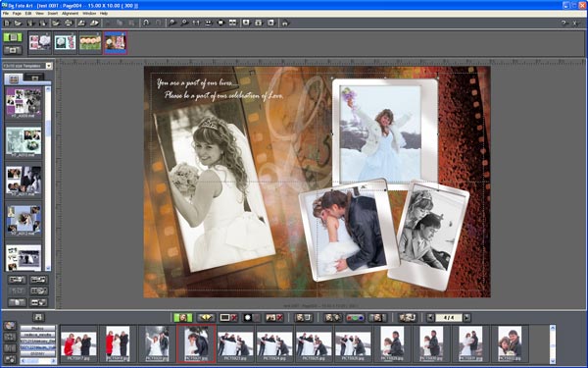Open the Insert menu
The width and height of the screenshot is (588, 368).
(53, 13)
